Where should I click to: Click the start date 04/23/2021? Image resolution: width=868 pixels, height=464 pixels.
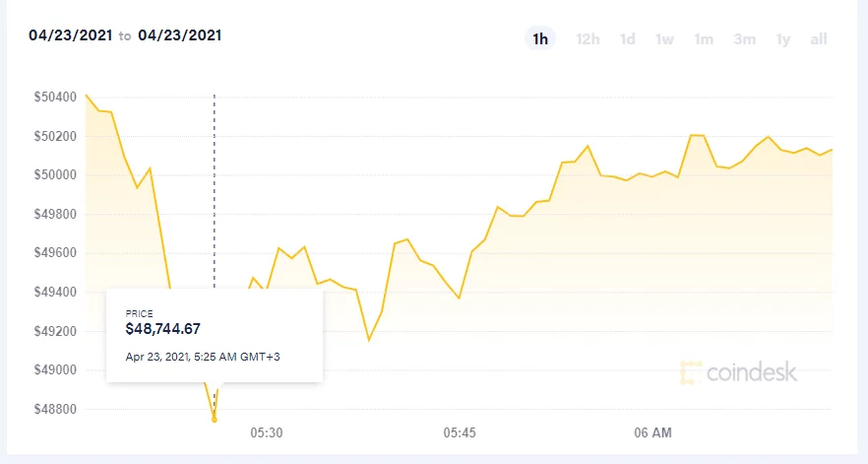70,35
